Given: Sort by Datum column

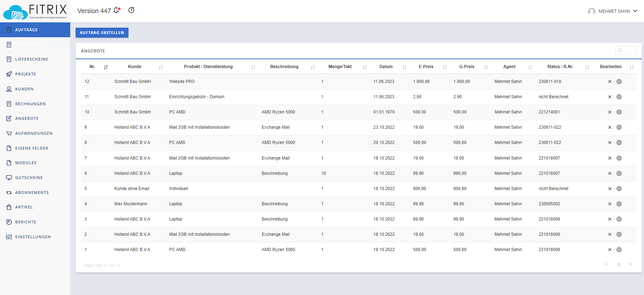Looking at the screenshot, I should point(390,67).
